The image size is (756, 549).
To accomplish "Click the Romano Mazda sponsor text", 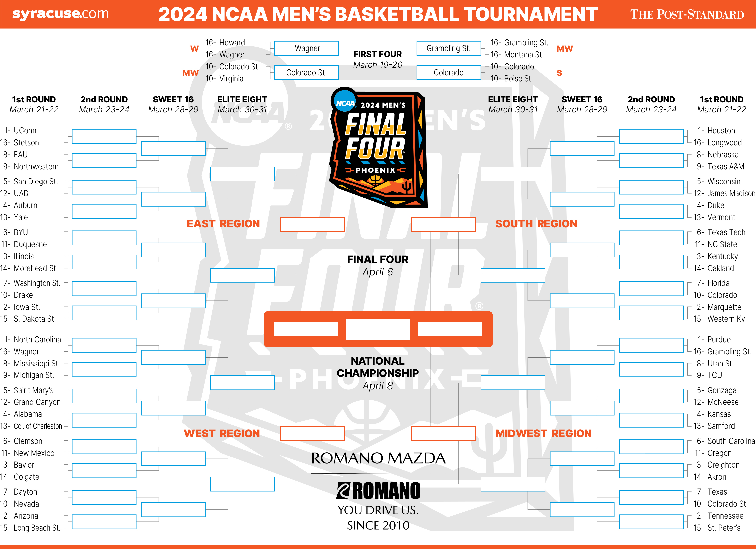I will coord(378,458).
